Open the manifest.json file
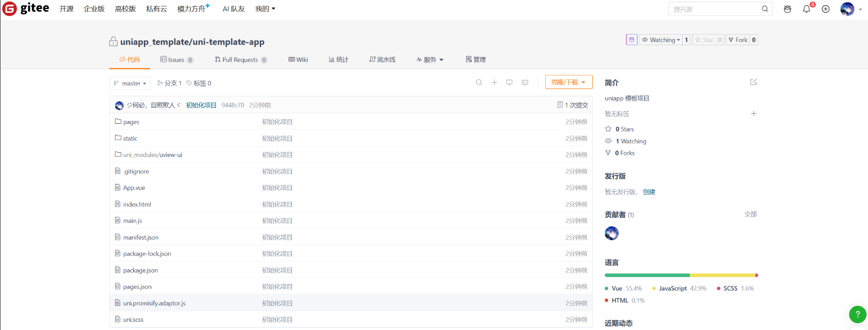868x330 pixels. 141,237
